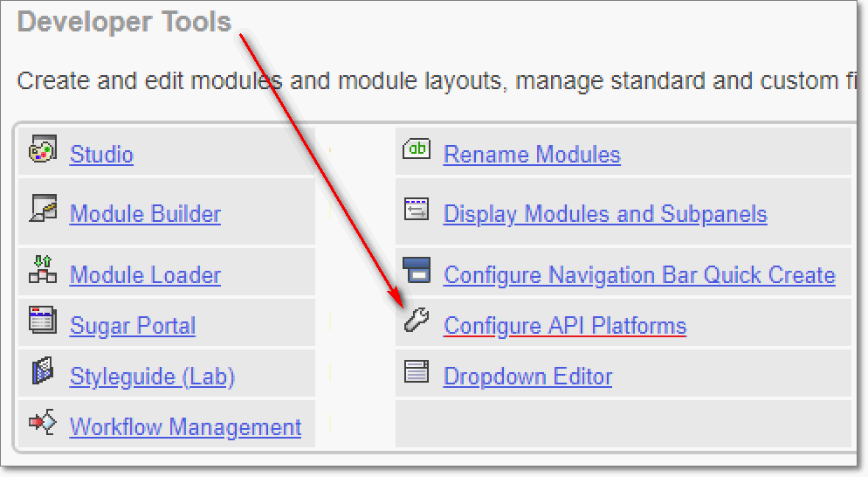
Task: Click the Workflow Management icon
Action: click(43, 422)
